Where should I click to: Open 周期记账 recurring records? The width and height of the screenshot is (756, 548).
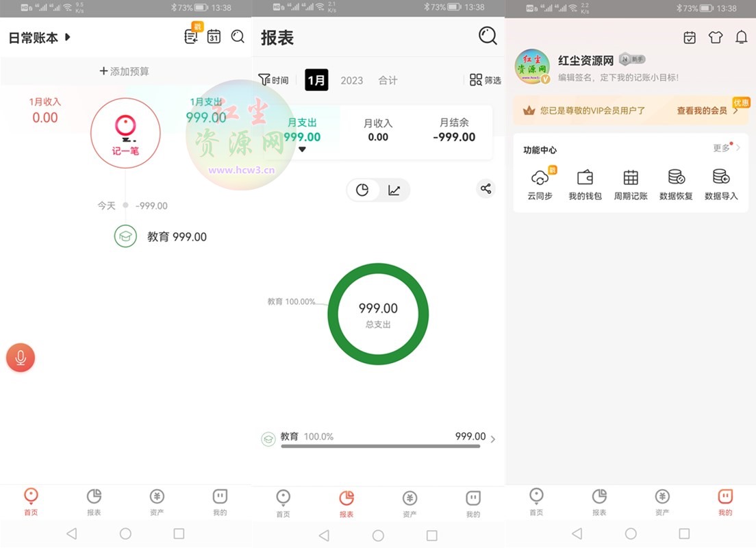(x=630, y=184)
